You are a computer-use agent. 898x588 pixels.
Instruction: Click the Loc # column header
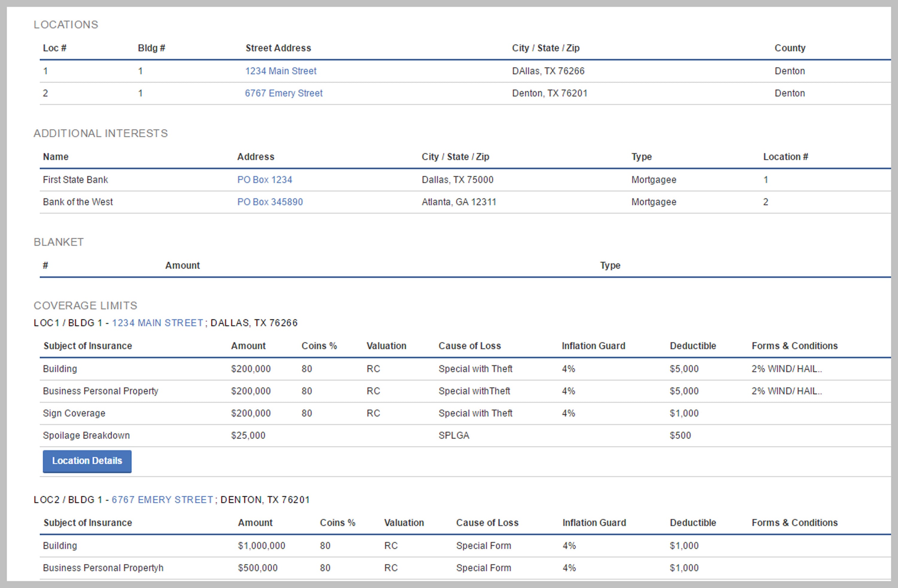55,48
